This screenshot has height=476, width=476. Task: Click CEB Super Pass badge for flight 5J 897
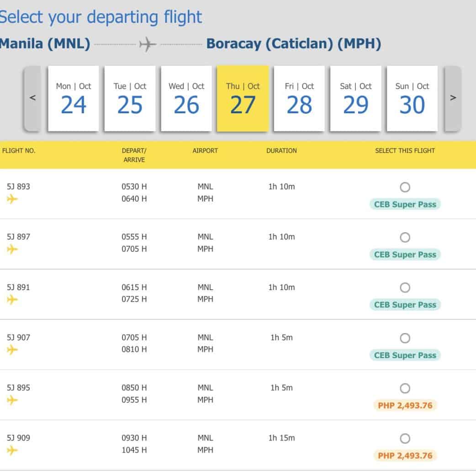click(x=405, y=254)
